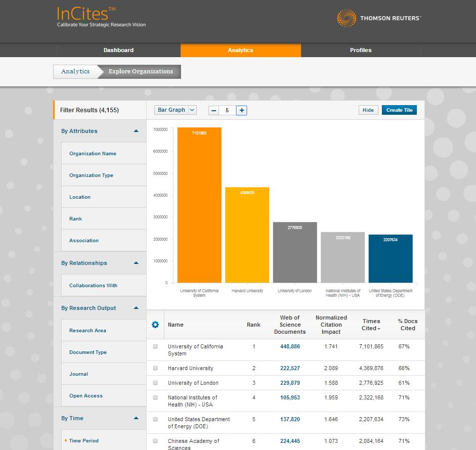Open the Time Period filter
476x450 pixels.
coord(104,440)
